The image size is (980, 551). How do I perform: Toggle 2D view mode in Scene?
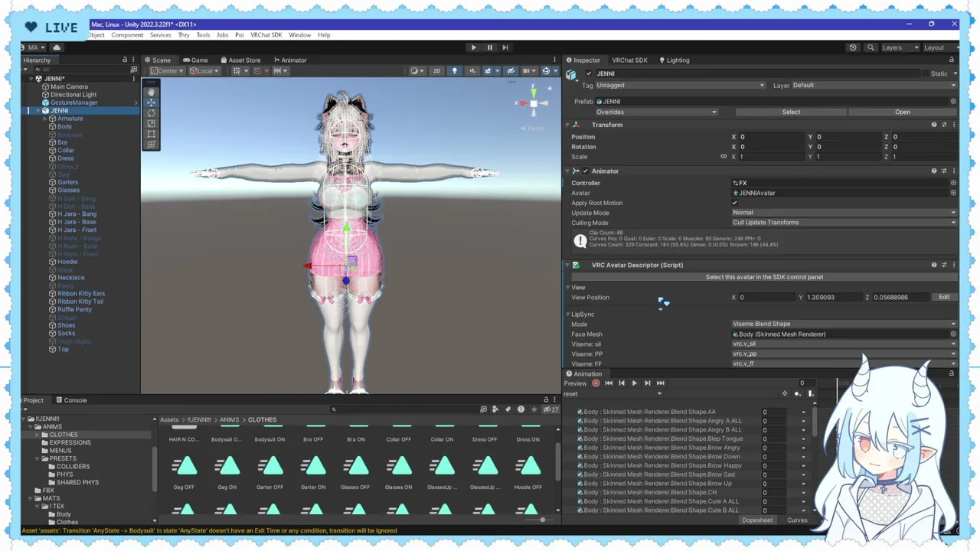[x=436, y=71]
